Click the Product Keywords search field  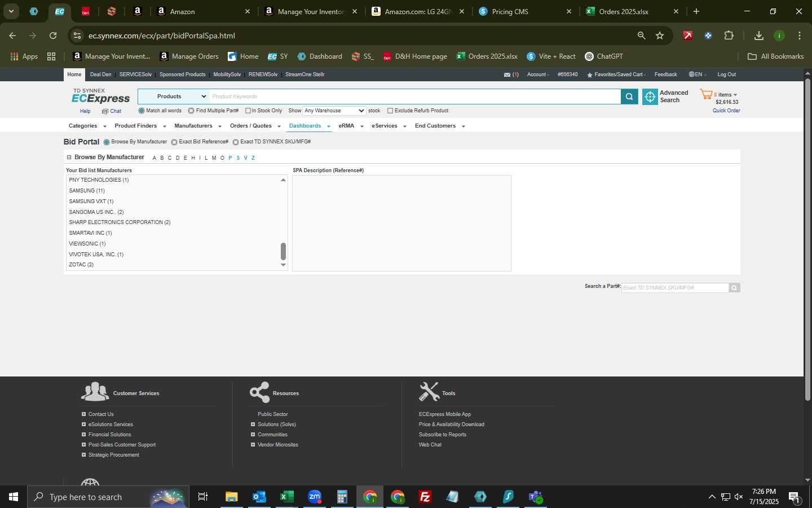click(x=414, y=97)
